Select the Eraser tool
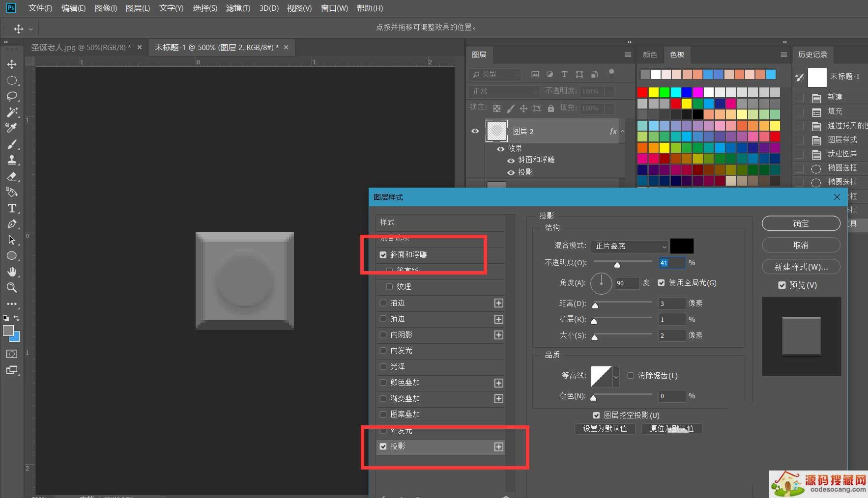The image size is (868, 498). [x=12, y=176]
